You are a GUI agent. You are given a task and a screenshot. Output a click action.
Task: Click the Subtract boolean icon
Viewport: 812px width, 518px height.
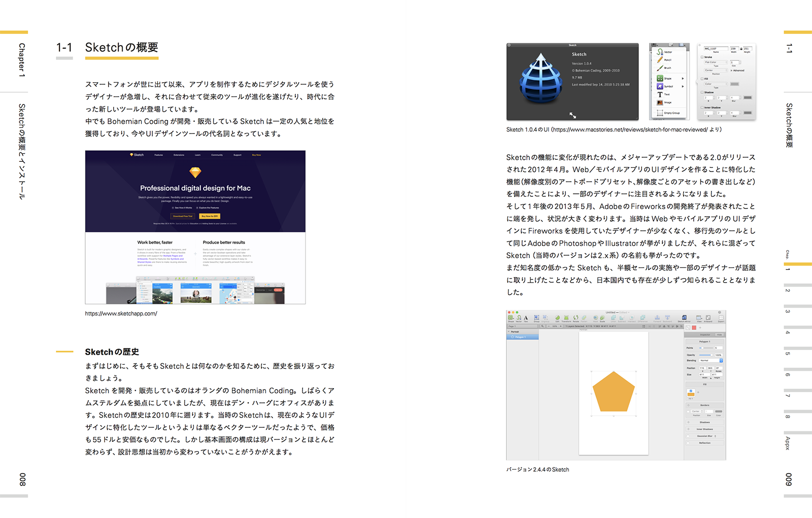[x=622, y=318]
